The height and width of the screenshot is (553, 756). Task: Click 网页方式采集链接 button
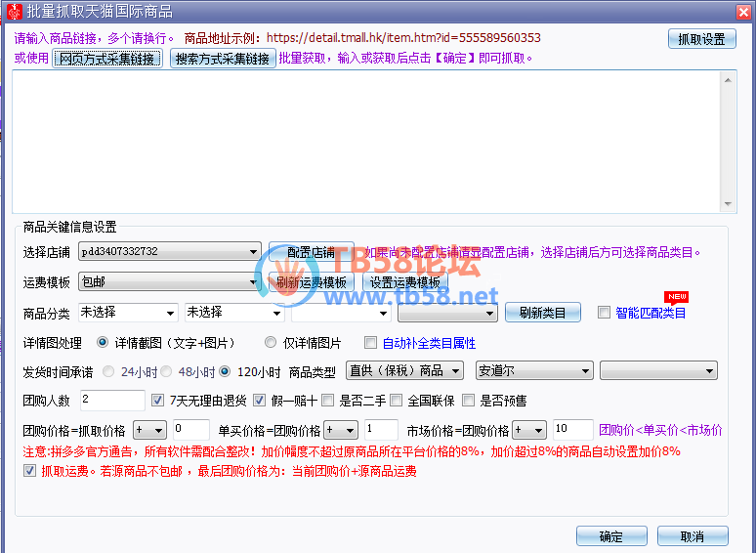click(106, 59)
